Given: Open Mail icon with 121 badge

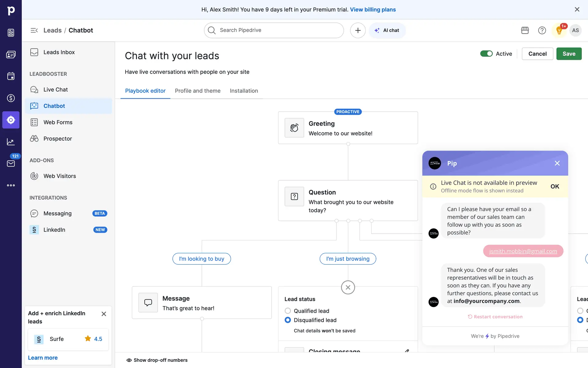Looking at the screenshot, I should 11,163.
